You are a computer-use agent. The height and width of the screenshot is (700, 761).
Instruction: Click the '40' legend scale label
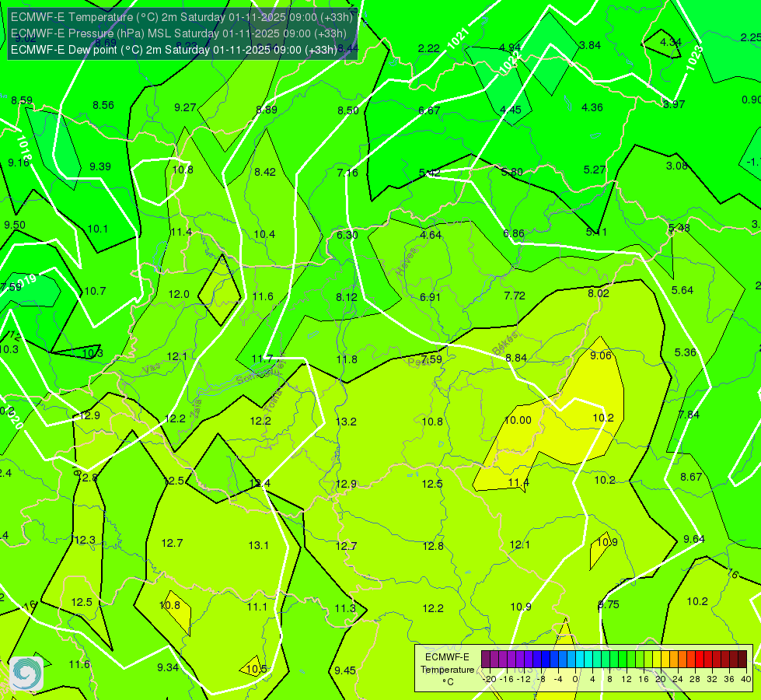tap(746, 679)
